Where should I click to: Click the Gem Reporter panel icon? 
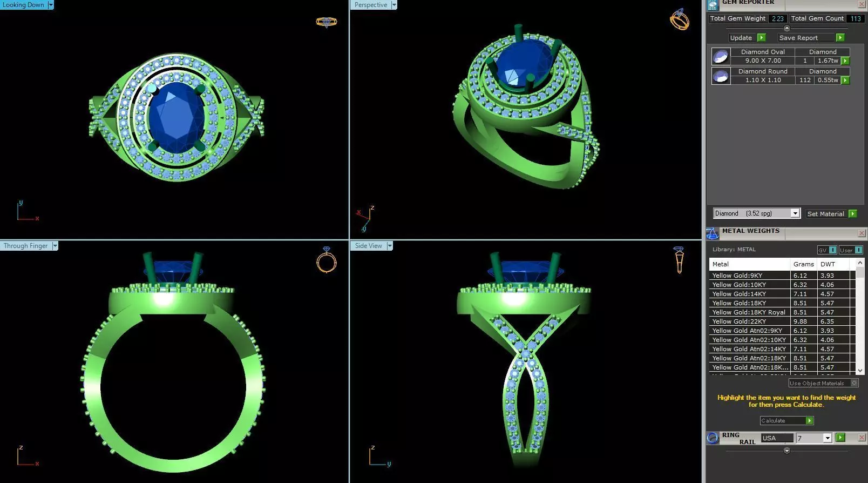[x=712, y=5]
